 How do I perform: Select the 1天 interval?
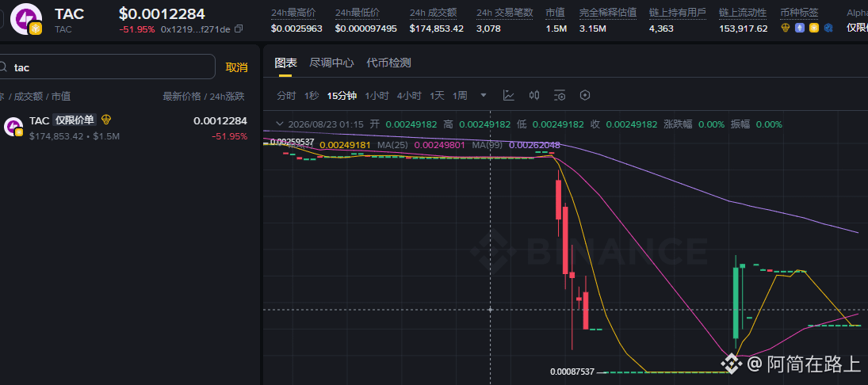(x=438, y=96)
